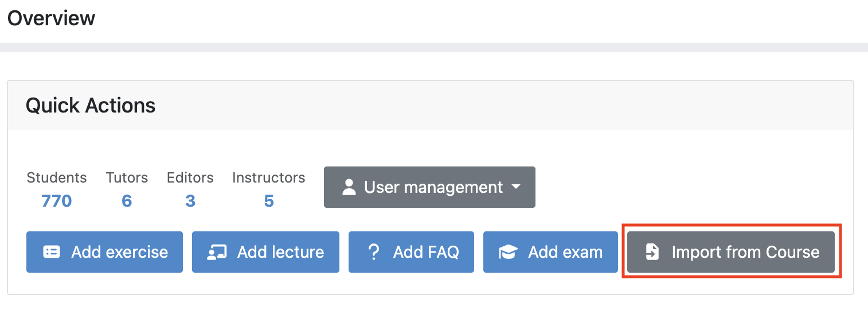Viewport: 868px width, 310px height.
Task: Open the 5 instructors count link
Action: [269, 201]
